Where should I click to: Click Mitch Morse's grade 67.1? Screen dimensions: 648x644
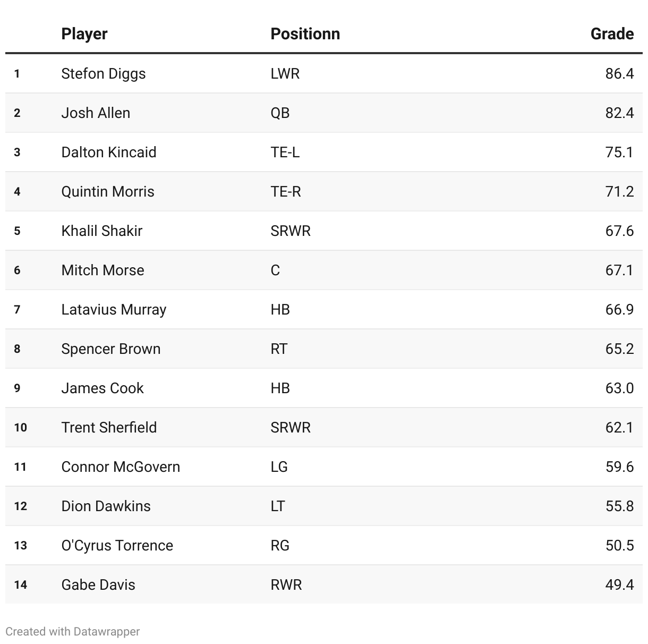pyautogui.click(x=619, y=270)
